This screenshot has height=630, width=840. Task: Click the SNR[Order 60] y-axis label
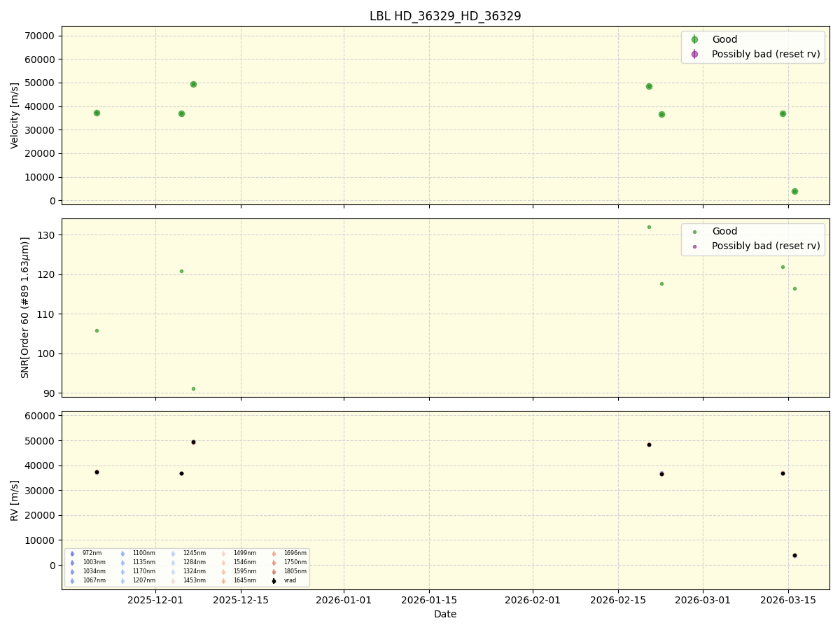25,307
